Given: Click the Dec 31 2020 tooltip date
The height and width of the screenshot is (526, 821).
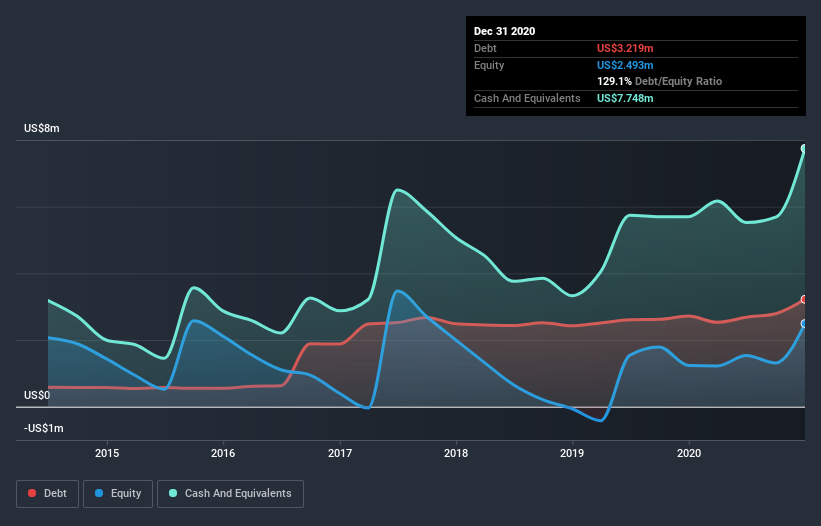Looking at the screenshot, I should [x=504, y=31].
